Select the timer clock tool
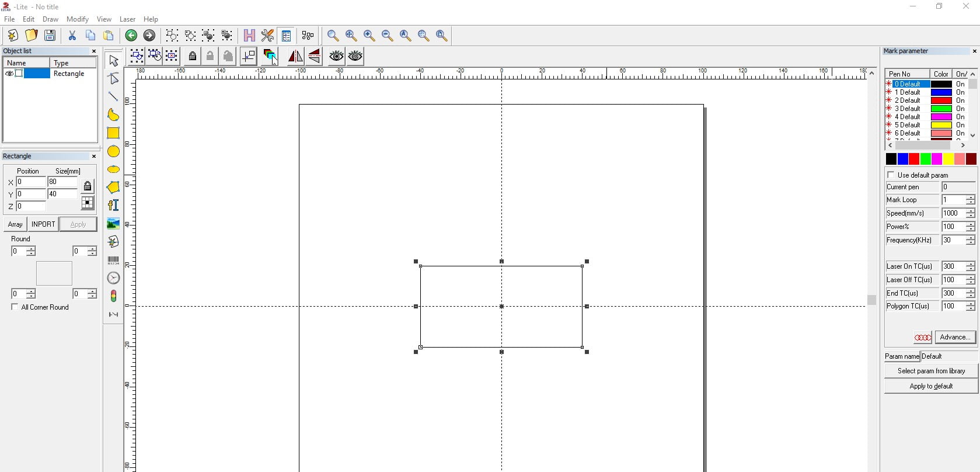Viewport: 980px width, 472px height. click(113, 278)
